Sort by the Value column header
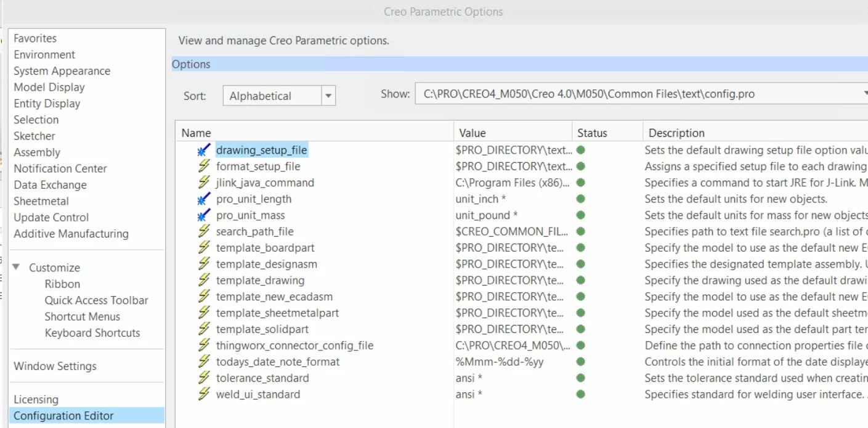Screen dimensions: 868x428 (x=513, y=133)
